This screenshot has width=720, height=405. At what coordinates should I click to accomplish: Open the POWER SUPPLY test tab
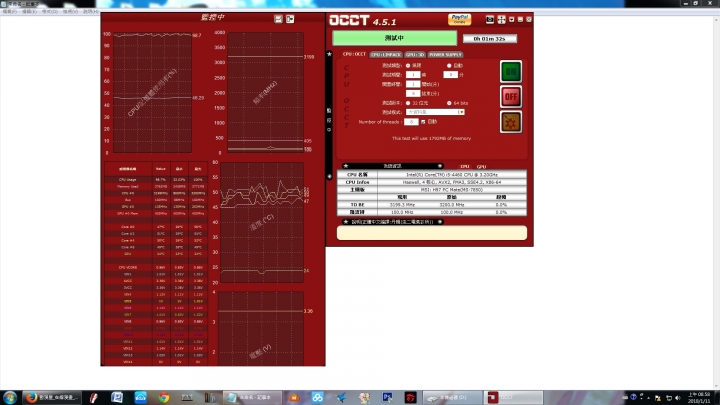(x=445, y=55)
